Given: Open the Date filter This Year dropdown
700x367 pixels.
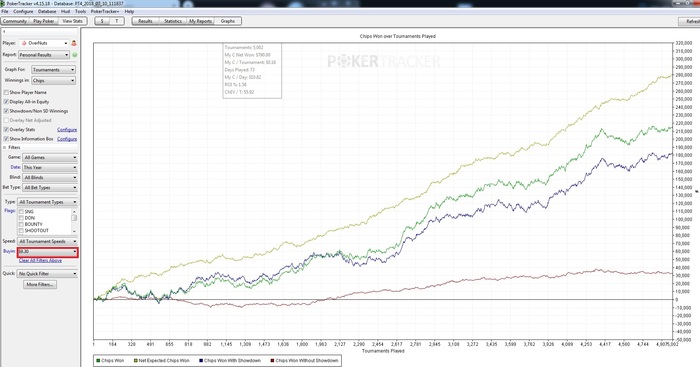Looking at the screenshot, I should coord(50,167).
